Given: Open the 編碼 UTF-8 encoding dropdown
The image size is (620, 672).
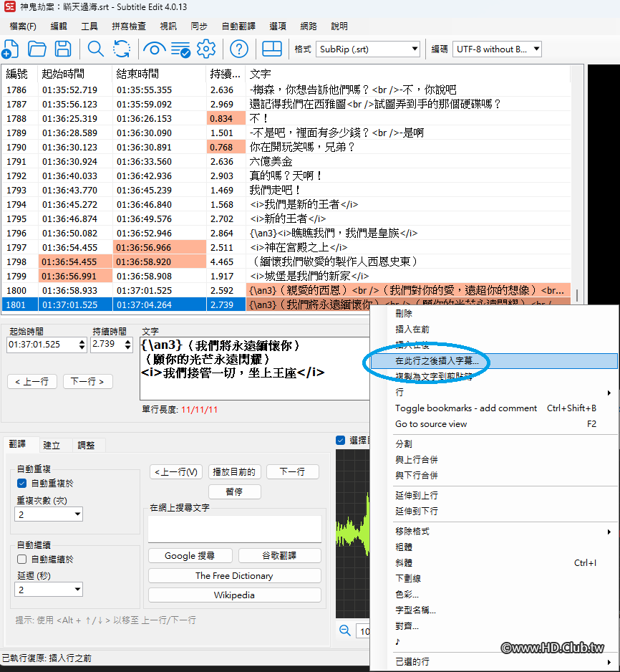Looking at the screenshot, I should [497, 49].
